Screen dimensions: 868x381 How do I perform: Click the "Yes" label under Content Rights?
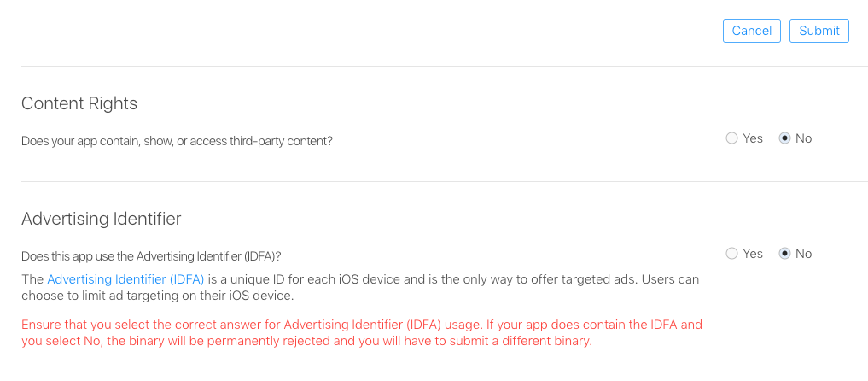click(x=753, y=138)
